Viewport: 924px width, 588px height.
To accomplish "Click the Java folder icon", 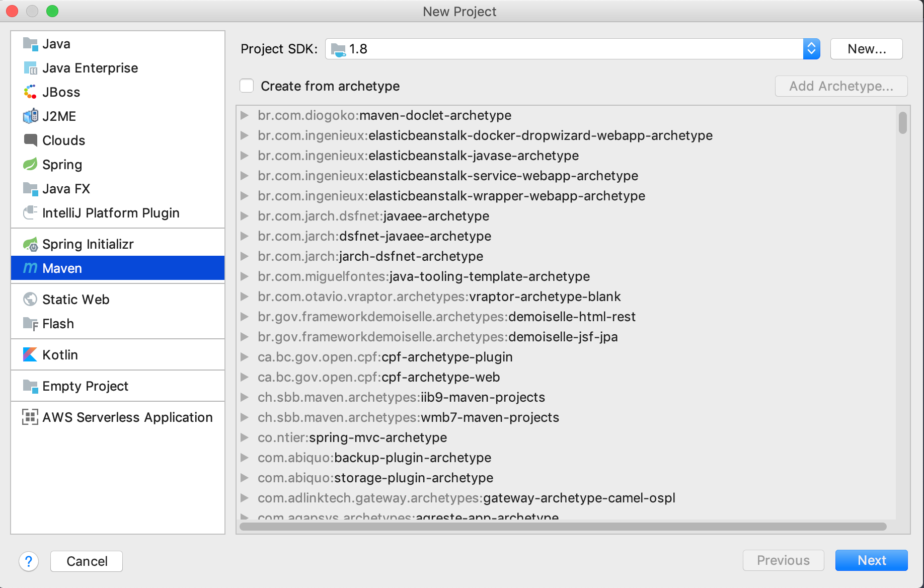I will coord(30,44).
